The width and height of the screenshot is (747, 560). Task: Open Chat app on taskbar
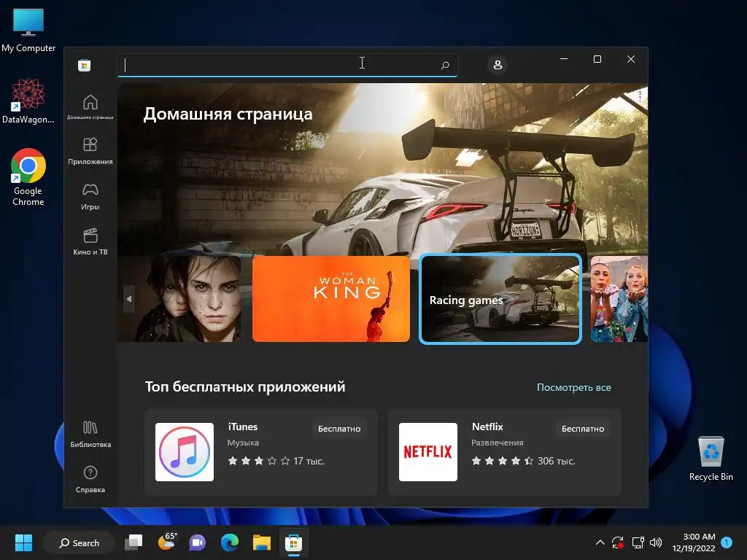(x=197, y=542)
